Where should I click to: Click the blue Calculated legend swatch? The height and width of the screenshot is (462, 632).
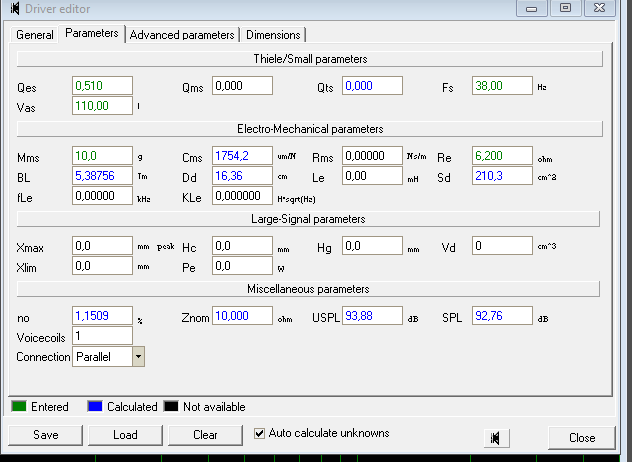(x=94, y=407)
